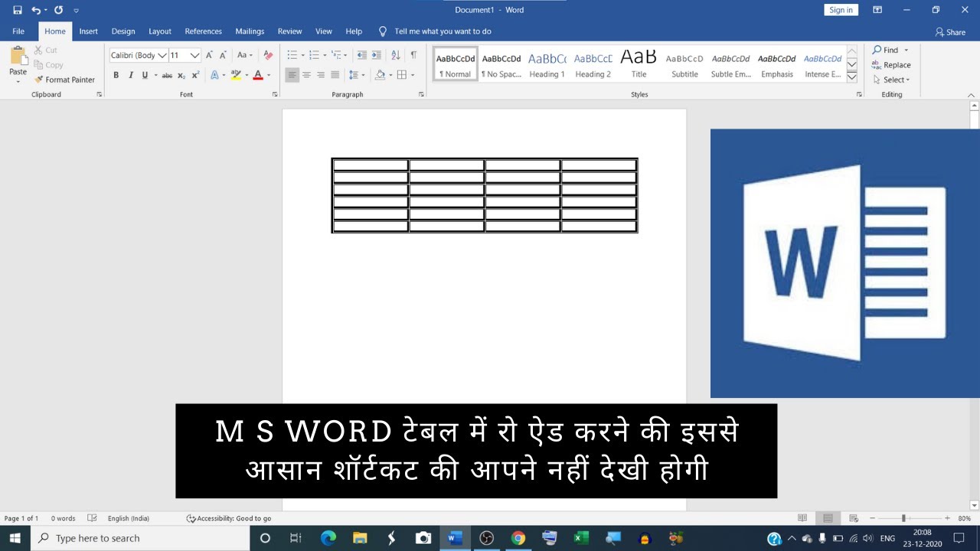Toggle Italic formatting
Image resolution: width=980 pixels, height=551 pixels.
(x=130, y=75)
